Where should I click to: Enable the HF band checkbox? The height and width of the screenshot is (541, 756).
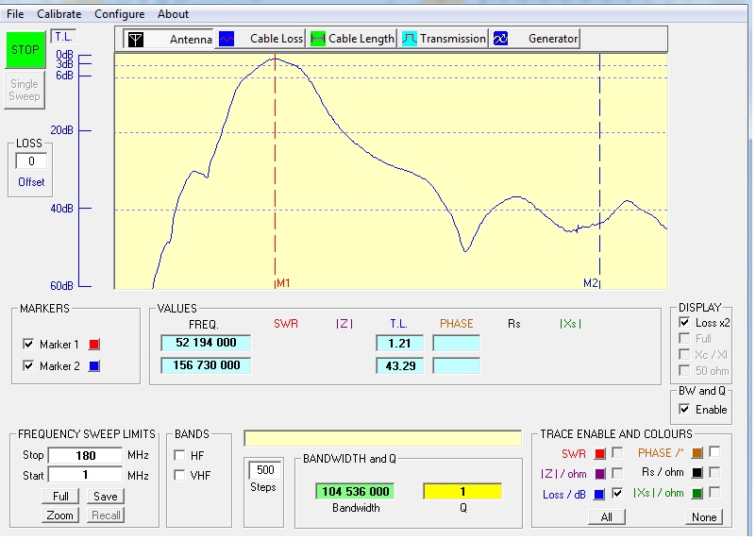coord(179,455)
